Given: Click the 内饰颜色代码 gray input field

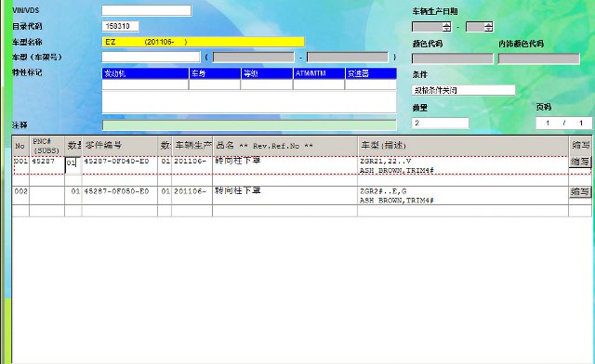Looking at the screenshot, I should (539, 58).
